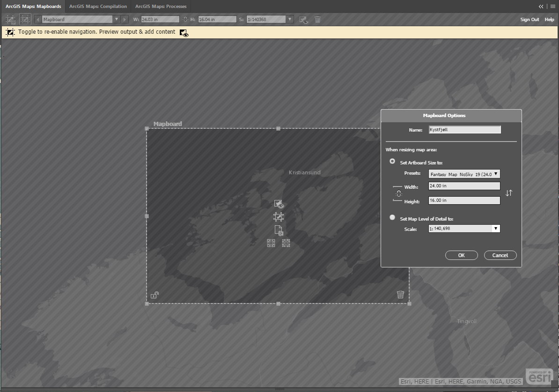The width and height of the screenshot is (559, 392).
Task: Open Help
Action: point(549,19)
